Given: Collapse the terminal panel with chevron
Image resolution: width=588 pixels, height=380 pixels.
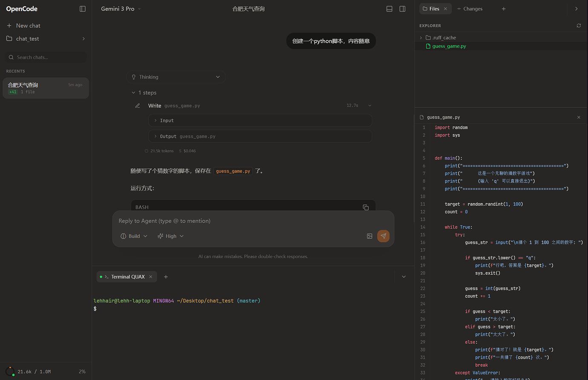Looking at the screenshot, I should tap(404, 277).
